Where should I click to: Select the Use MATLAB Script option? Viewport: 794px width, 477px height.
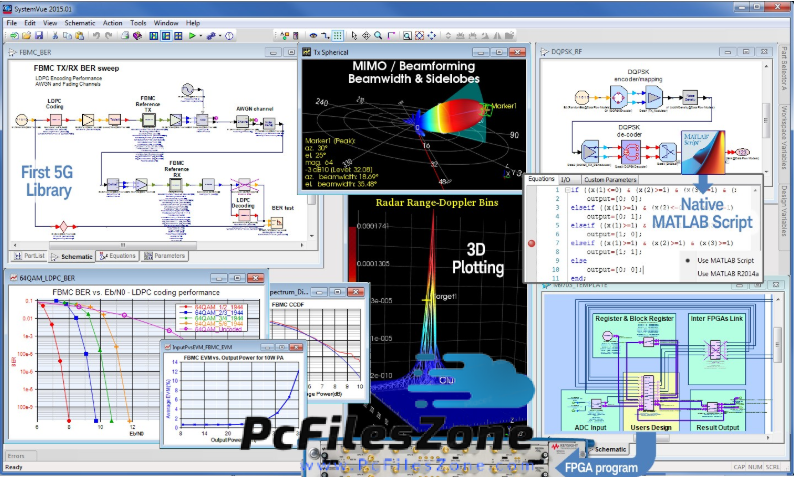(725, 259)
